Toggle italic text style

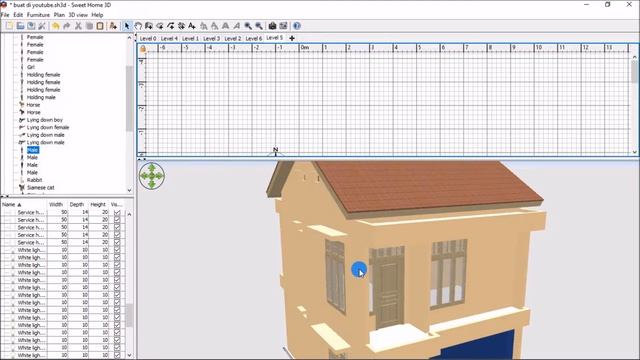point(236,26)
